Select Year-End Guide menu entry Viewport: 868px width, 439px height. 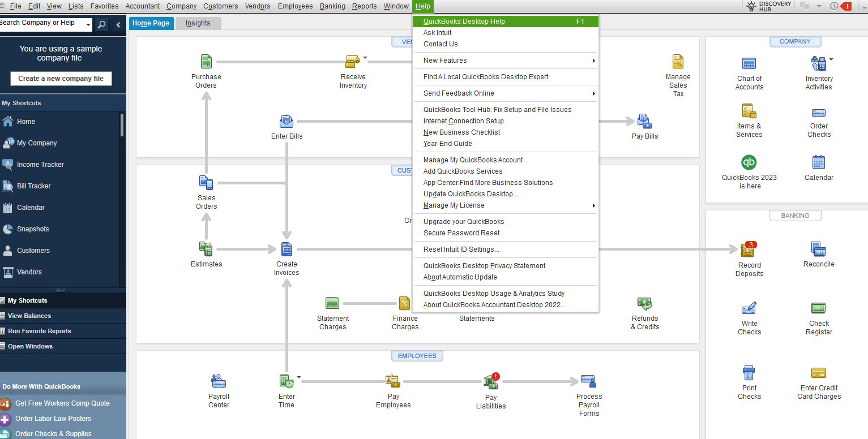(x=447, y=144)
